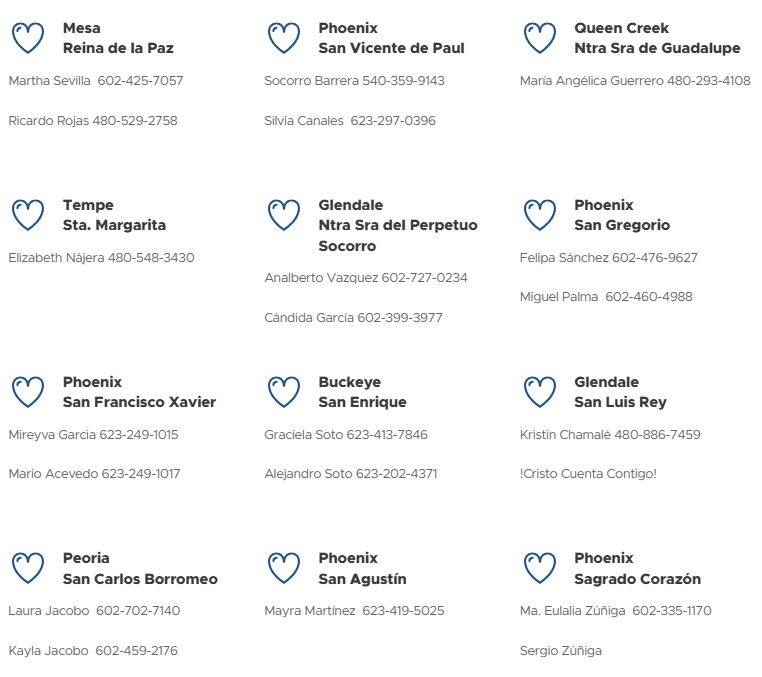762x677 pixels.
Task: Click the heart icon next to San Vicente de Paul
Action: [284, 38]
